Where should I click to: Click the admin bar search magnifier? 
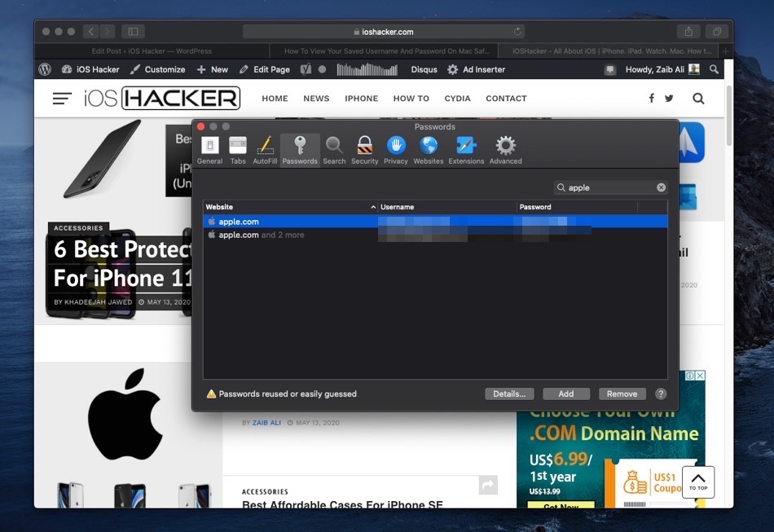click(x=714, y=69)
